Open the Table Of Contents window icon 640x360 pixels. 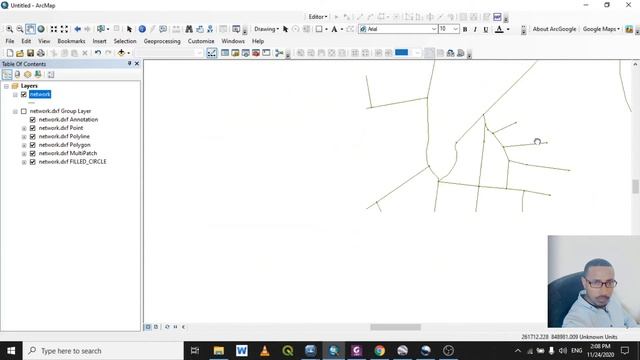click(x=225, y=53)
